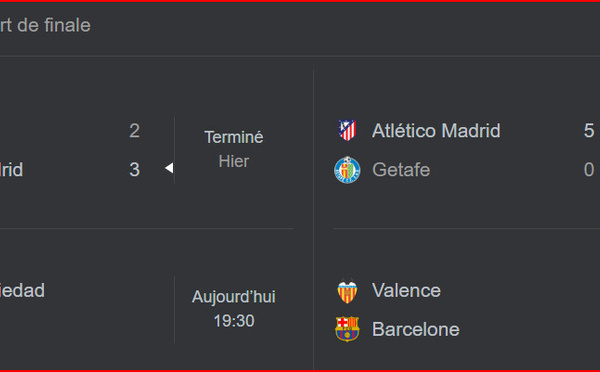
Task: Open the Aujourd'hui match time
Action: tap(233, 297)
